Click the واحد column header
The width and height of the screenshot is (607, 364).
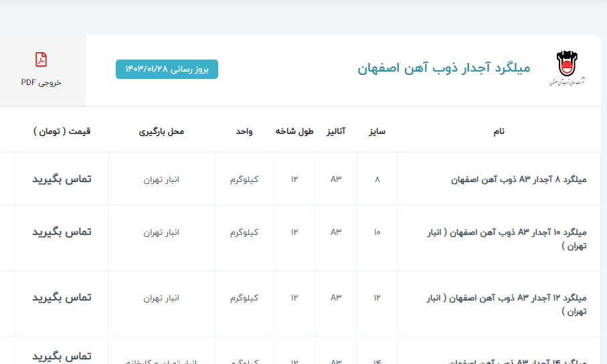244,131
